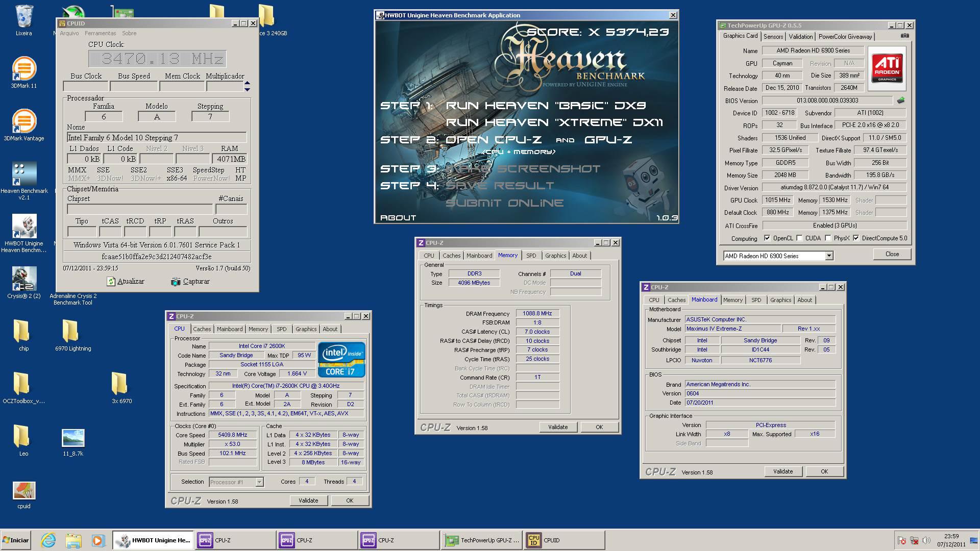Click the CPU Clock MHz display field
This screenshot has height=551, width=980.
pos(157,59)
